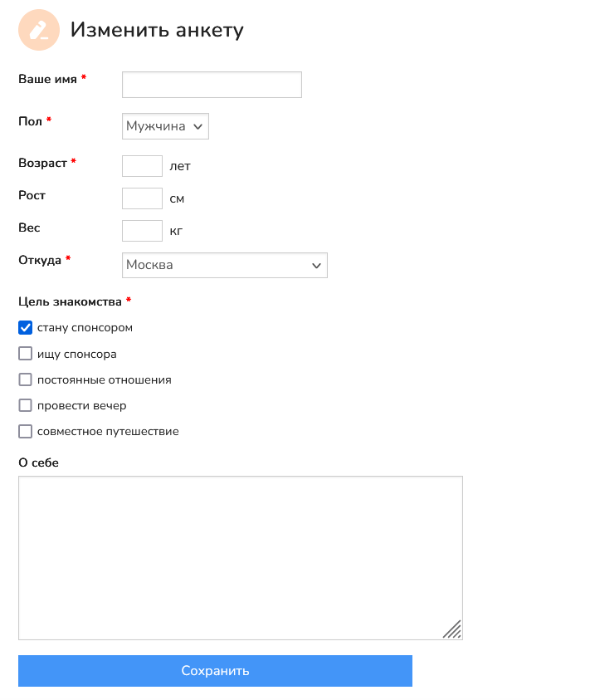The height and width of the screenshot is (700, 590).
Task: Enable the ищу спонсора checkbox
Action: click(x=26, y=354)
